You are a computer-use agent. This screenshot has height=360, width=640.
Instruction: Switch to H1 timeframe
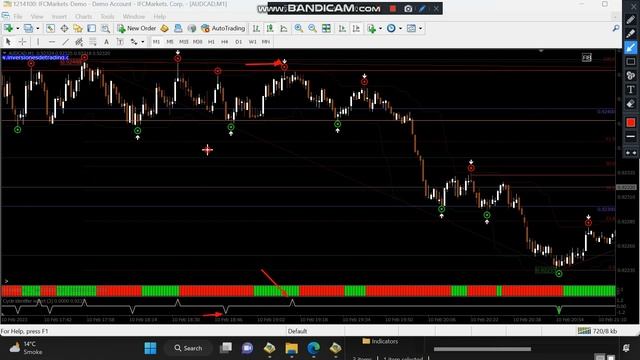[x=211, y=42]
